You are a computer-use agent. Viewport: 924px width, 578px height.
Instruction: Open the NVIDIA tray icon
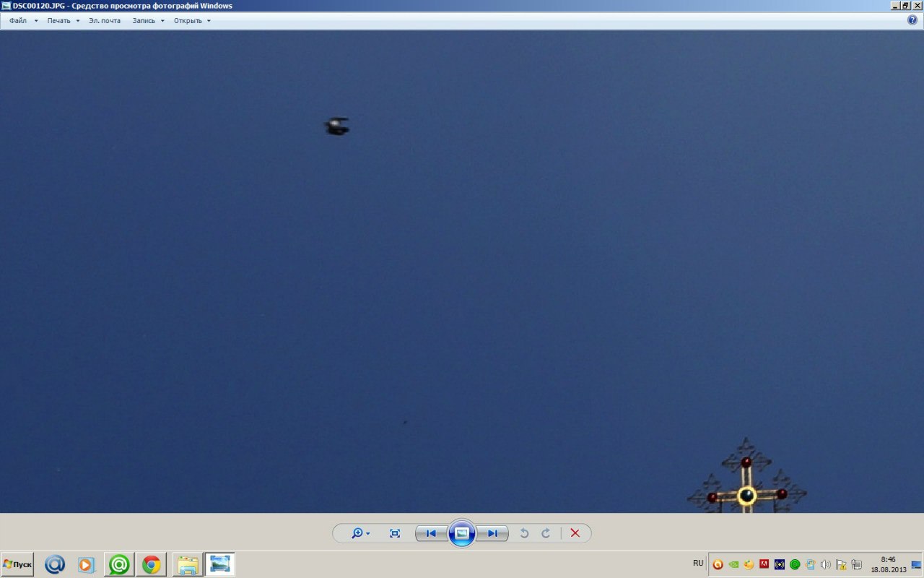coord(733,564)
